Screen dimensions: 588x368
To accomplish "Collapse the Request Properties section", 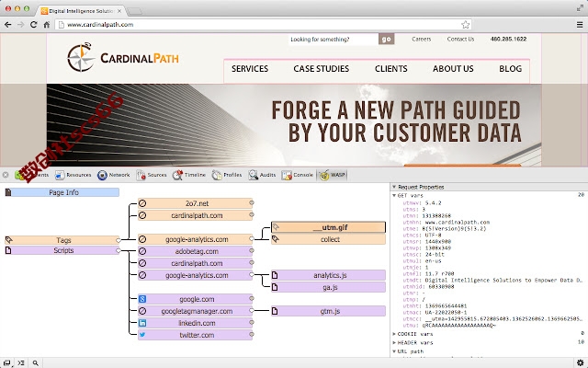I will pyautogui.click(x=394, y=187).
